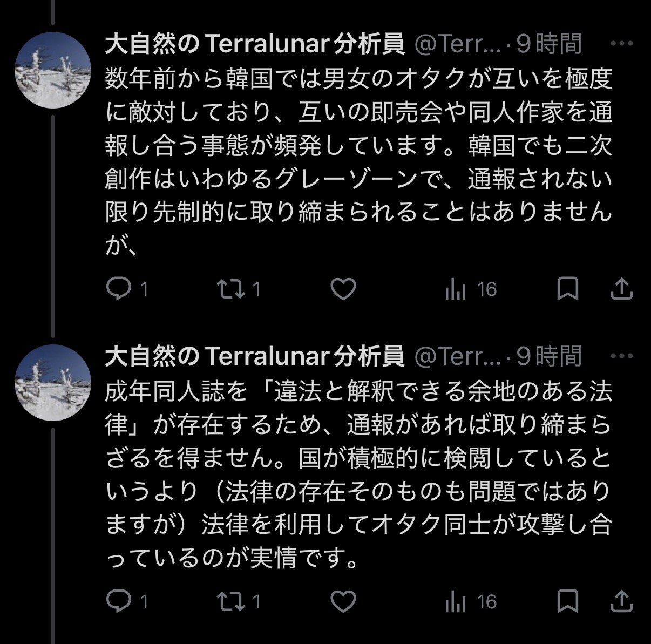
Task: View analytics of the second tweet
Action: 456,602
